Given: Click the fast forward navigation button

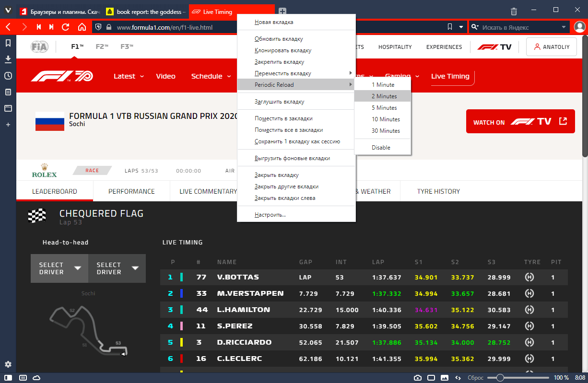Looking at the screenshot, I should point(52,27).
